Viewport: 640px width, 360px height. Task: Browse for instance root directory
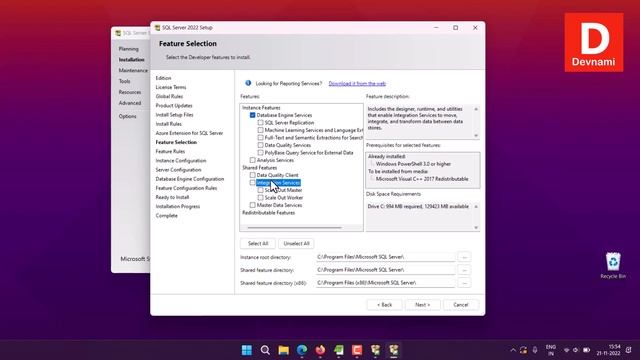click(x=464, y=257)
